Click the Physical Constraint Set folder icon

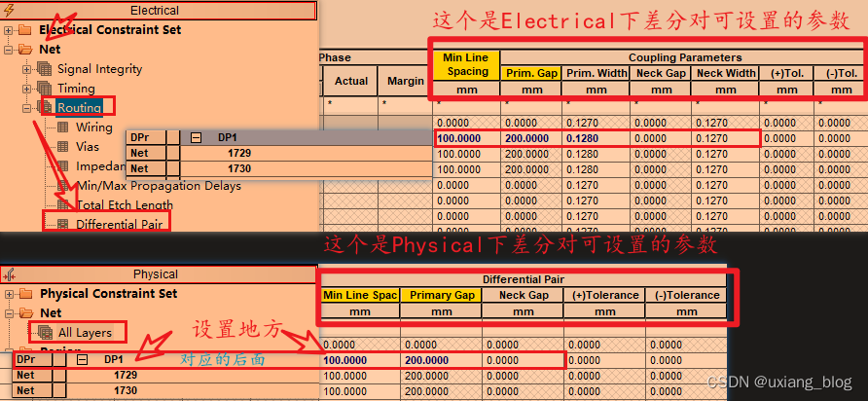[x=25, y=294]
